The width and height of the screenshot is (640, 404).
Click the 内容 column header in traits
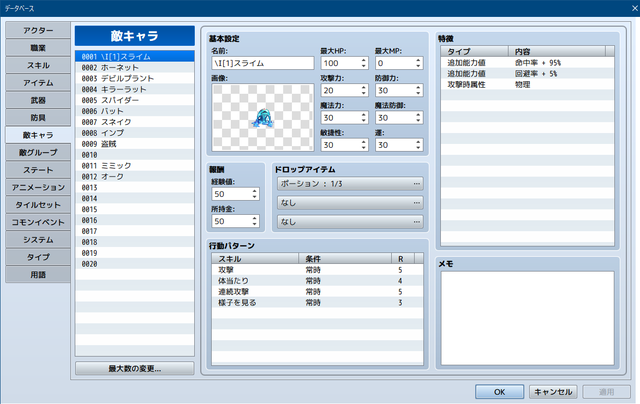point(557,51)
